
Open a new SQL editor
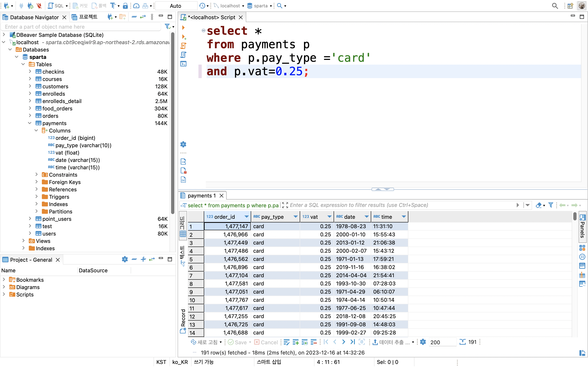point(56,6)
